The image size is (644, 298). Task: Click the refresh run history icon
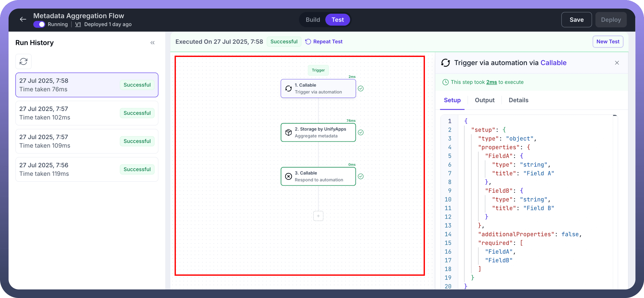24,61
